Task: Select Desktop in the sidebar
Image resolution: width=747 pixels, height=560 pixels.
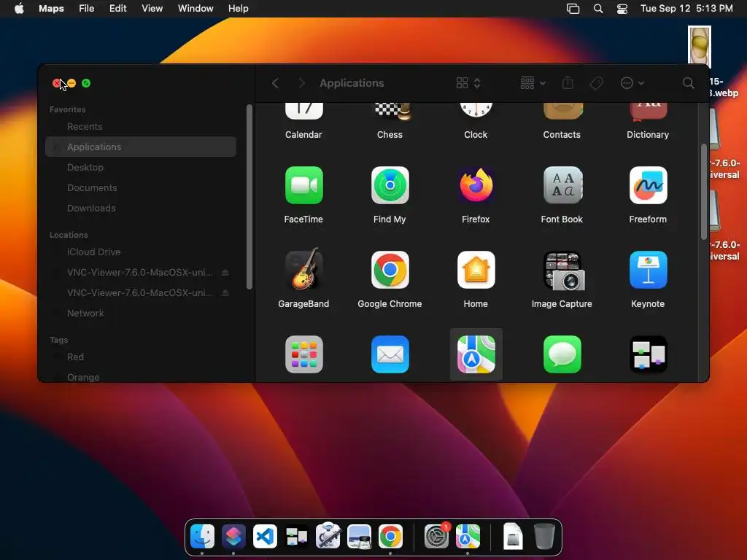Action: point(141,167)
